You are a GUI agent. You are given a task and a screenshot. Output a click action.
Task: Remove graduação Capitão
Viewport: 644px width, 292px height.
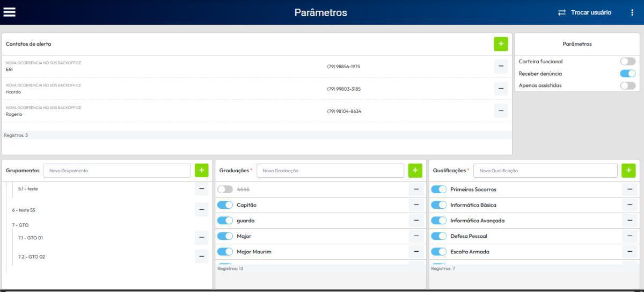click(x=416, y=205)
